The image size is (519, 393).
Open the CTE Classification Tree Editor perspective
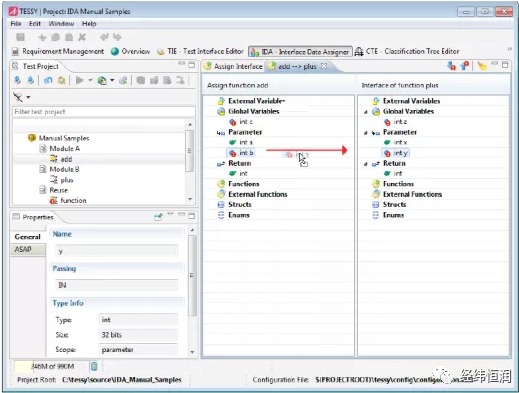pos(407,51)
